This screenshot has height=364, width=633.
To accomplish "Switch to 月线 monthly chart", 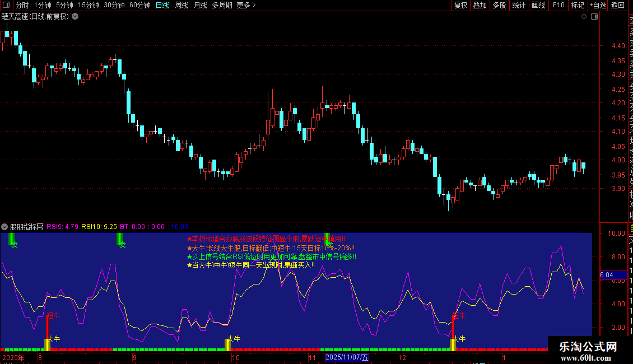I will pyautogui.click(x=200, y=5).
